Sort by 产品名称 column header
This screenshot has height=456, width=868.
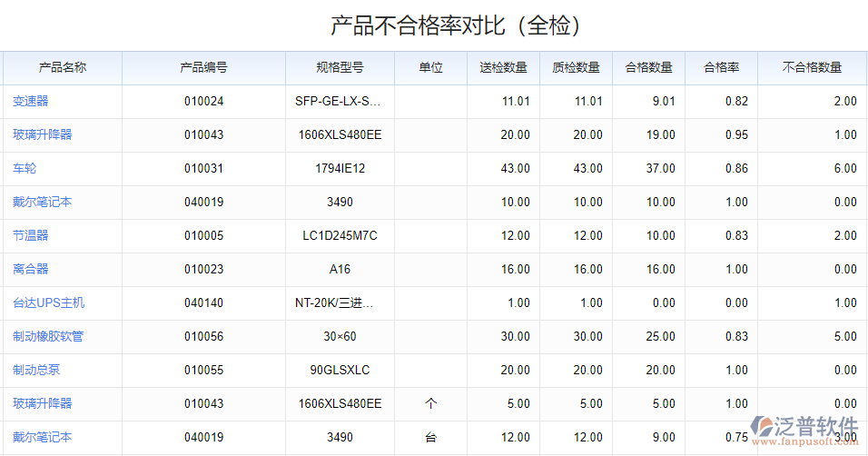point(63,67)
